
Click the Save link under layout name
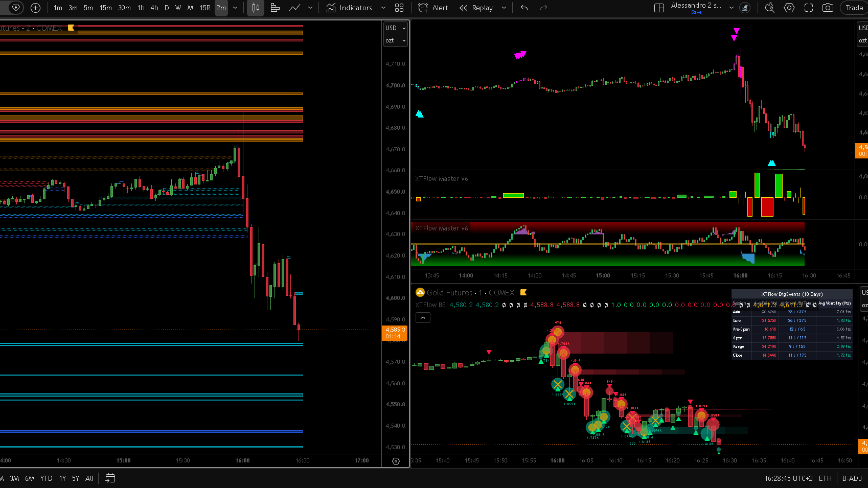tap(696, 12)
